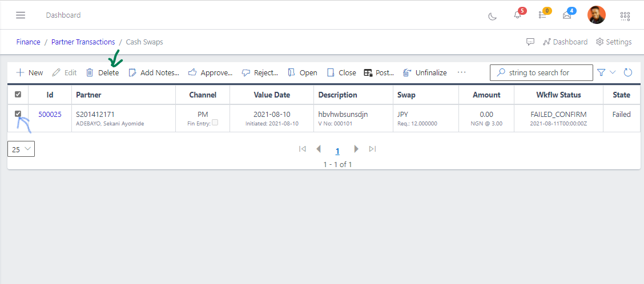The image size is (644, 284).
Task: Click Delete in the toolbar
Action: click(x=103, y=73)
